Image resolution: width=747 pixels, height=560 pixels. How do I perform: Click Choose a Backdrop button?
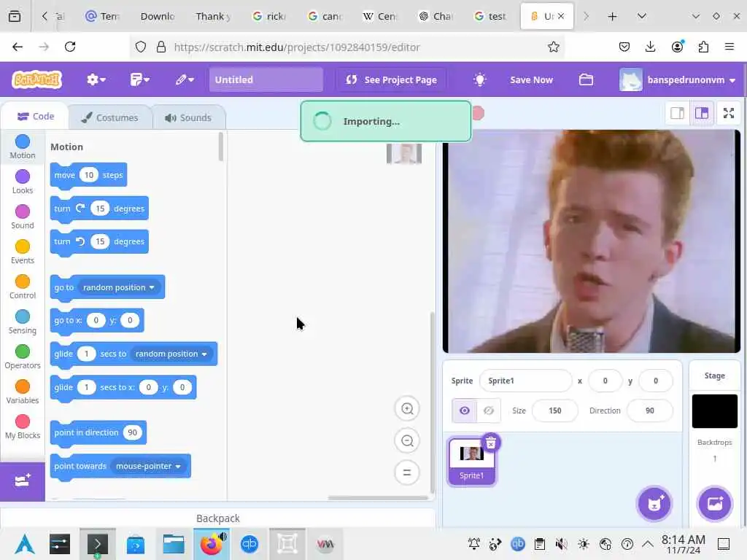[x=715, y=504]
